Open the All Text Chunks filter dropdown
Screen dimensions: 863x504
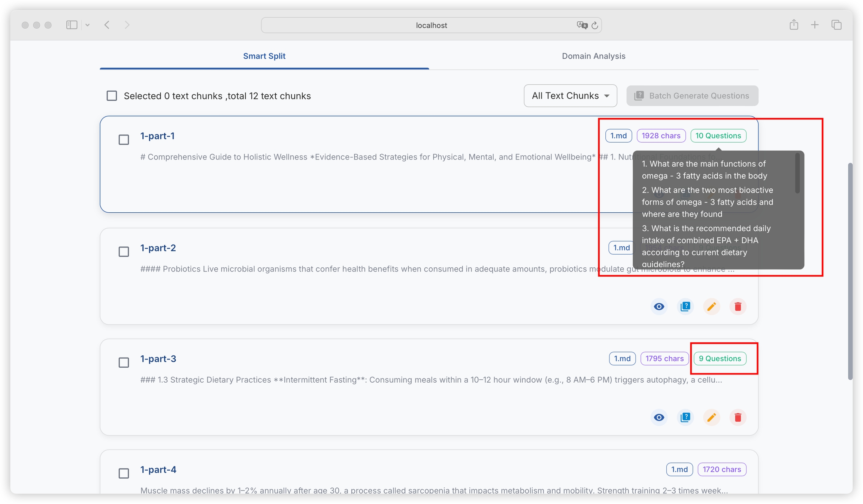click(570, 96)
